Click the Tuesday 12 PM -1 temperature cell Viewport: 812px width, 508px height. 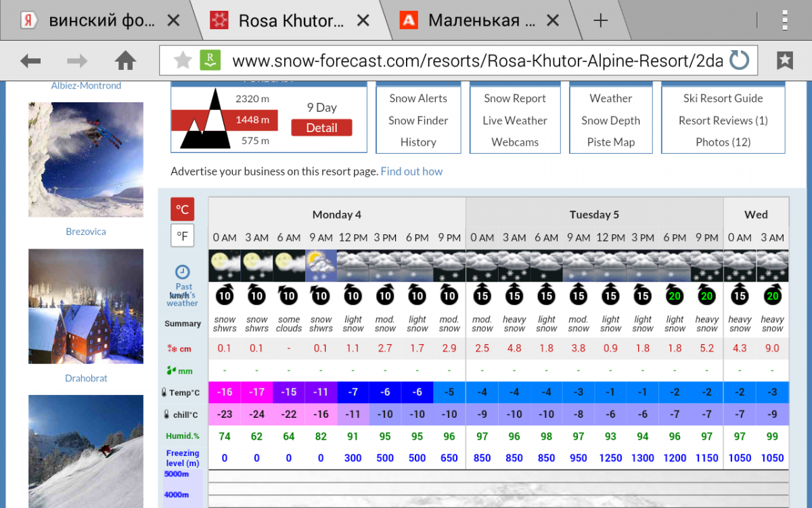610,393
